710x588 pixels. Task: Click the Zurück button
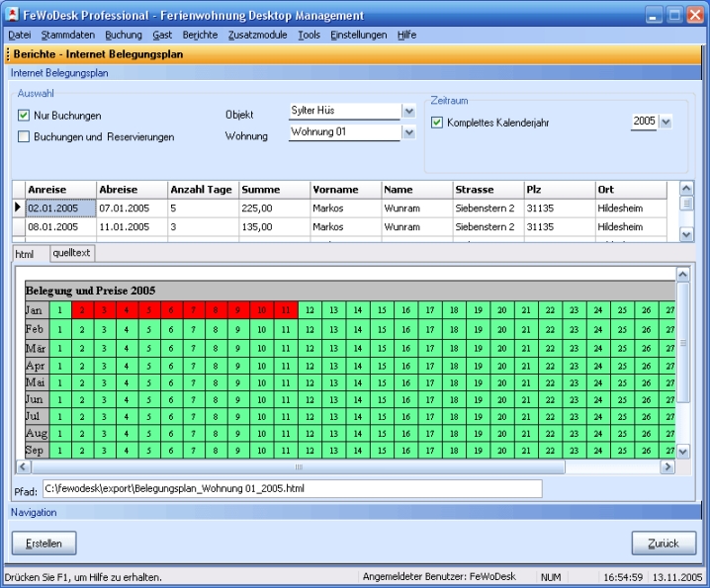click(664, 543)
